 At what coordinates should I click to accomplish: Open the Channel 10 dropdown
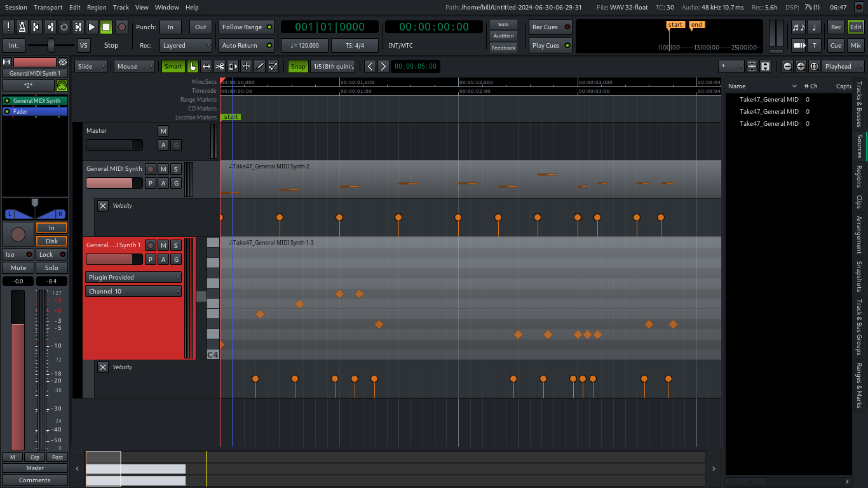tap(133, 291)
